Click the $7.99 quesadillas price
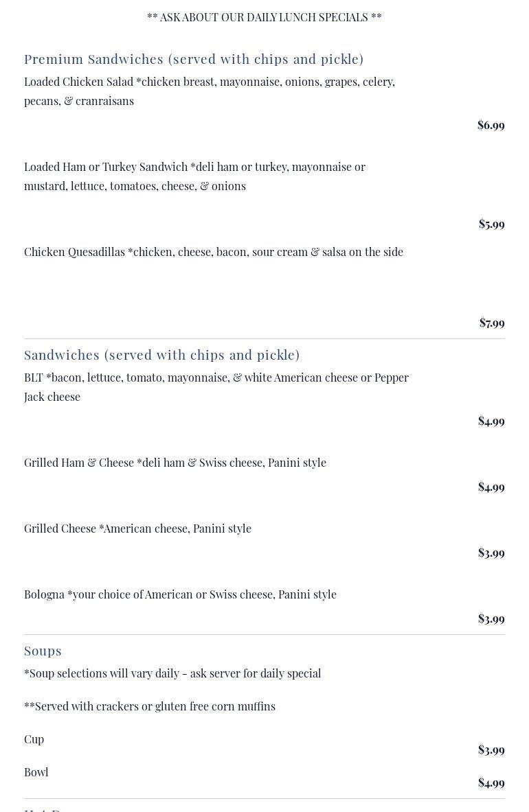Image resolution: width=529 pixels, height=812 pixels. coord(491,323)
